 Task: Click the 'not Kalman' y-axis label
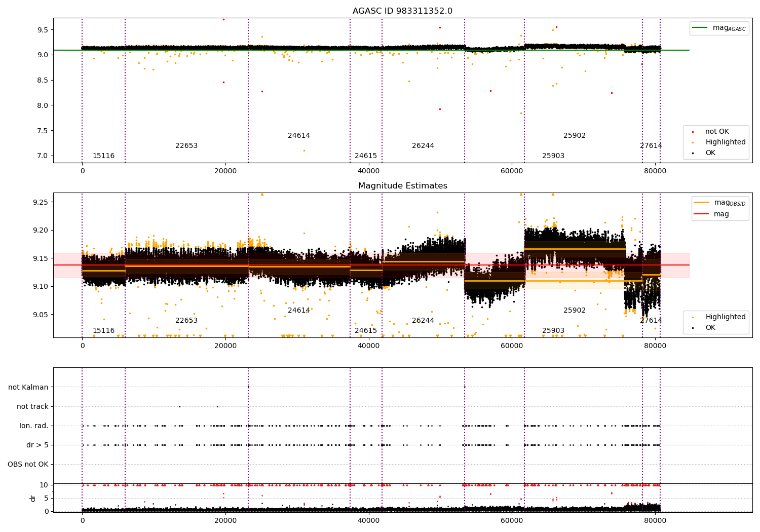point(28,388)
